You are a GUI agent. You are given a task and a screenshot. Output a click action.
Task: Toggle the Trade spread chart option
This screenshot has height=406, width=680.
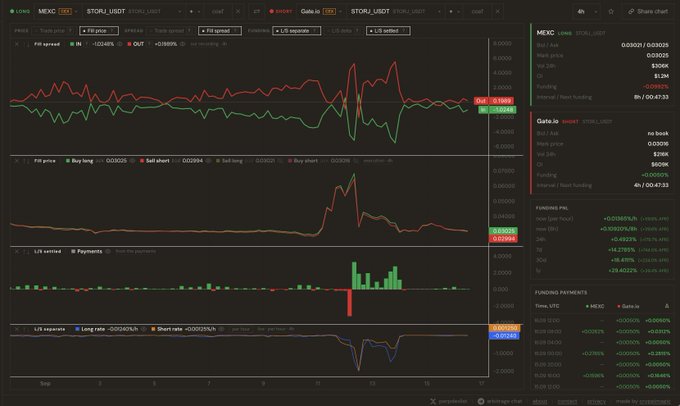point(170,31)
